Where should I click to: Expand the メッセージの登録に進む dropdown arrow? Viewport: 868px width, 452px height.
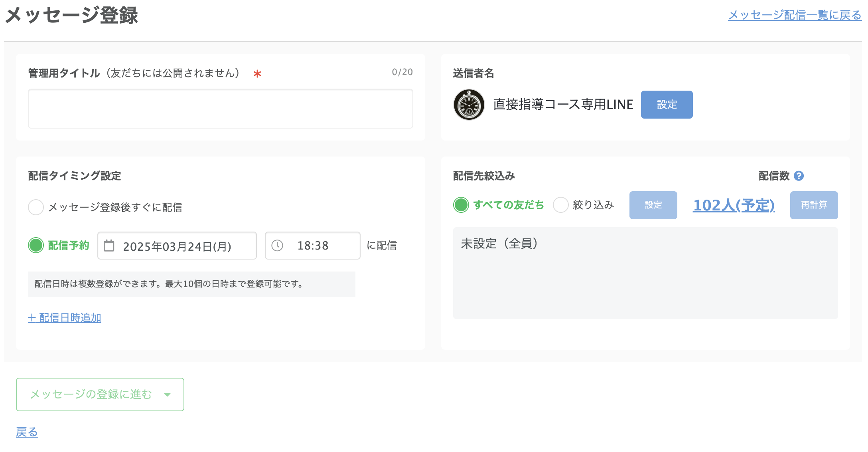[x=167, y=395]
